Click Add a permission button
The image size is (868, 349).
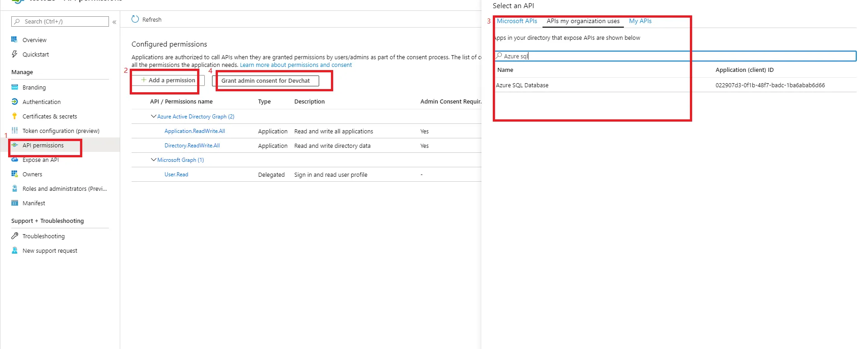click(168, 80)
